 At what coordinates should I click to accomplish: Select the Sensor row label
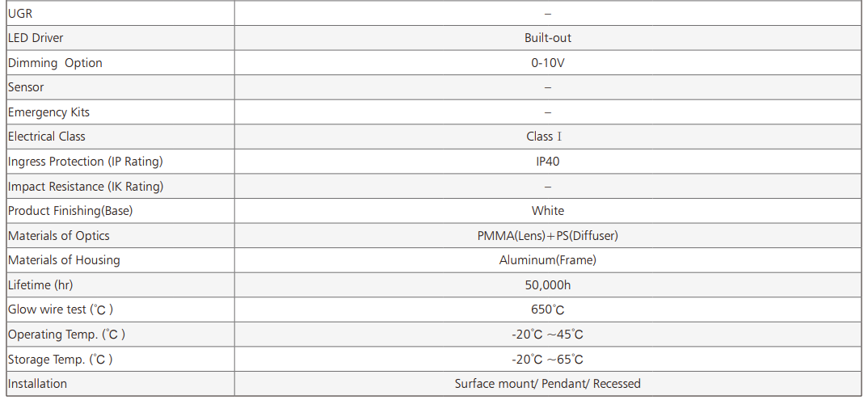(26, 87)
